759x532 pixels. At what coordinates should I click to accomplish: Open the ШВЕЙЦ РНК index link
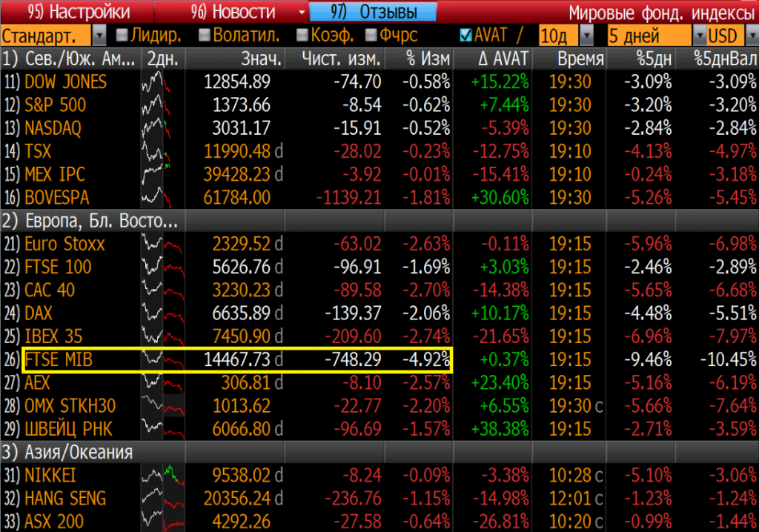pos(68,429)
